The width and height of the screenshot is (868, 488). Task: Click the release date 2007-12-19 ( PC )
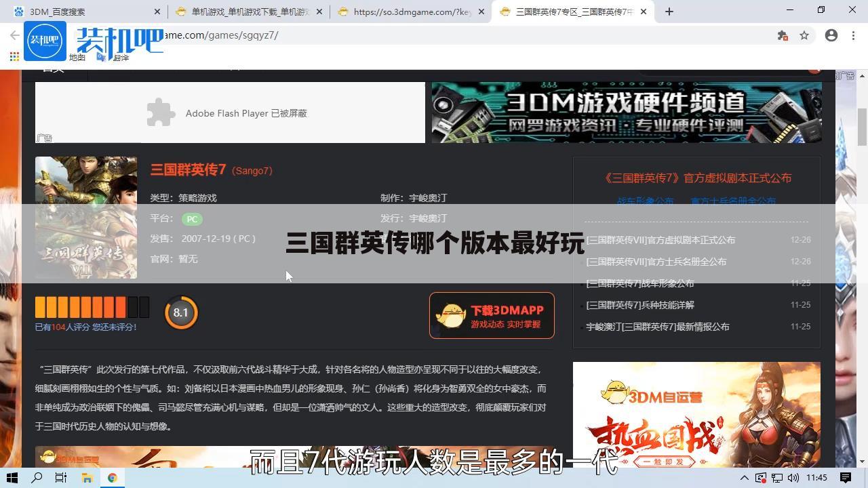click(x=218, y=239)
